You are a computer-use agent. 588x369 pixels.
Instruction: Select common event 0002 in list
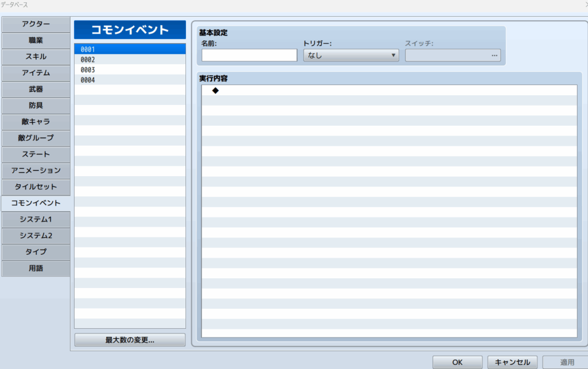tap(130, 60)
